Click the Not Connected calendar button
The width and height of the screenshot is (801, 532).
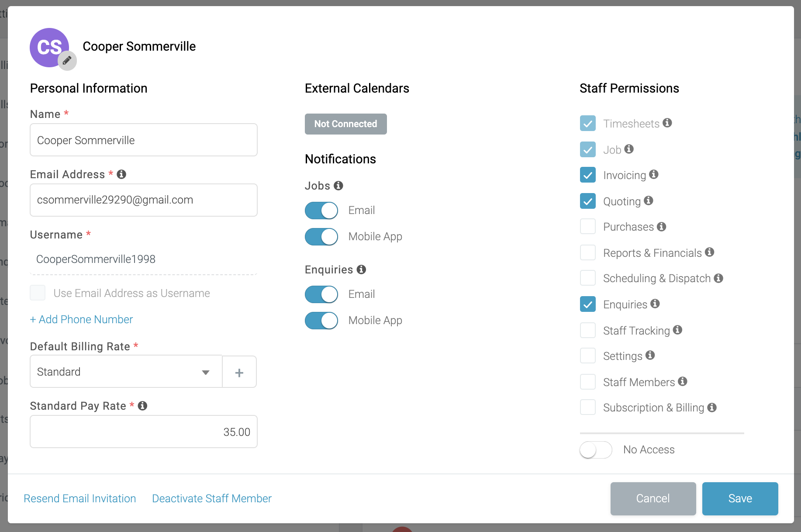(346, 124)
